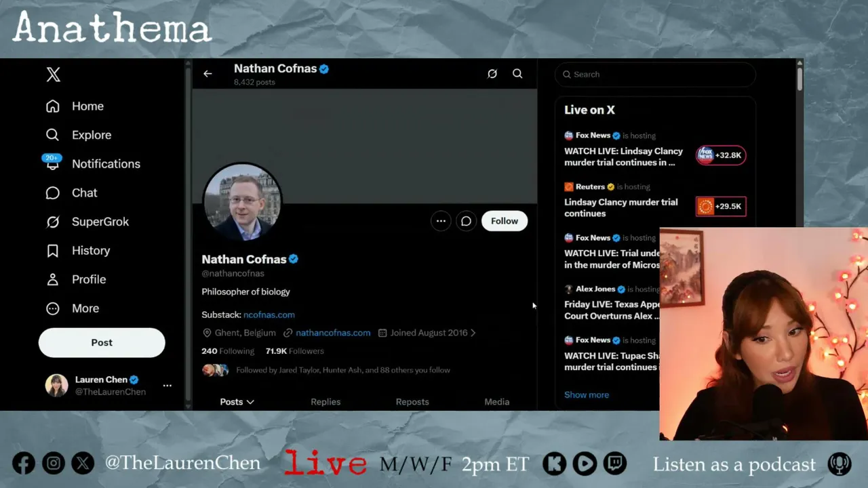Click Show more under Live on X
868x488 pixels.
click(587, 394)
